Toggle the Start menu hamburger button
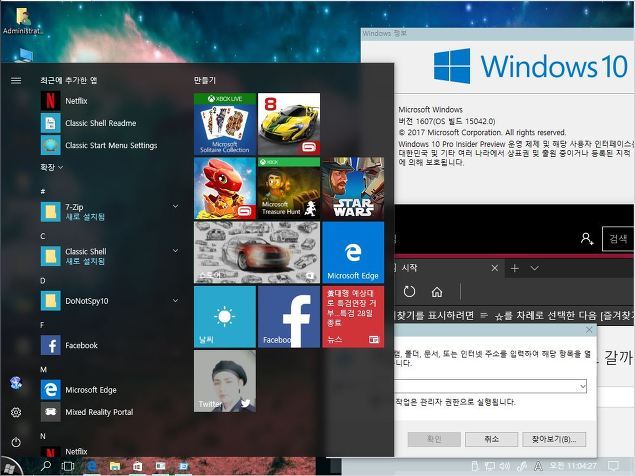This screenshot has height=476, width=635. pos(16,80)
